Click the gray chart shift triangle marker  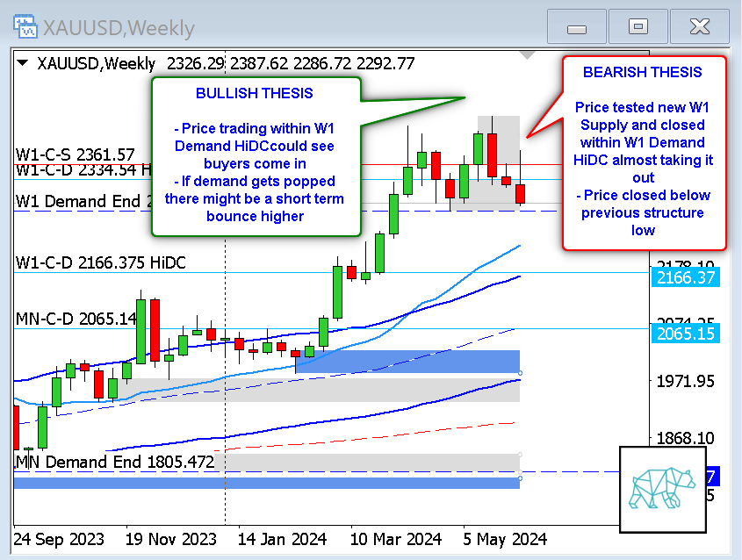[527, 55]
